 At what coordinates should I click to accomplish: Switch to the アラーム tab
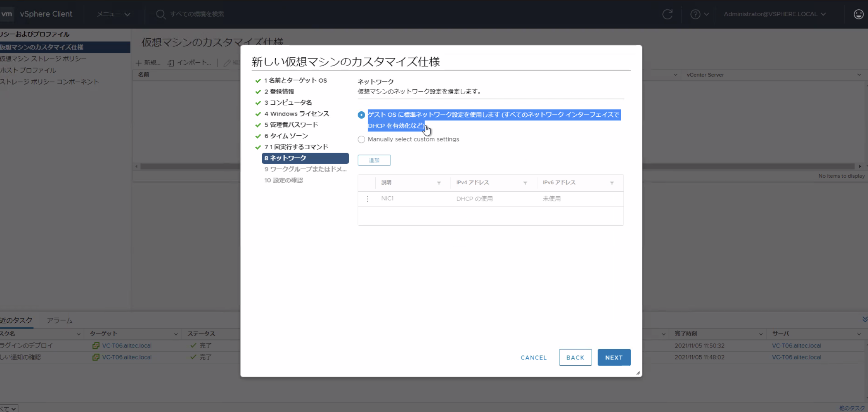[x=59, y=320]
